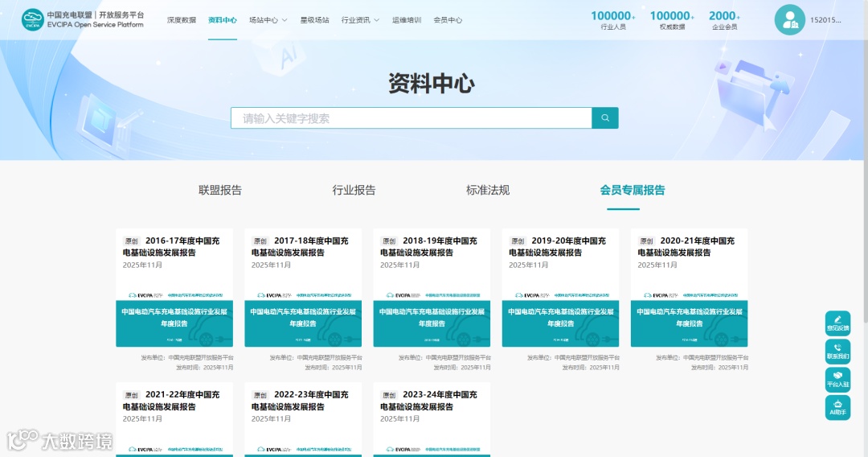Image resolution: width=868 pixels, height=457 pixels.
Task: Open the user avatar icon
Action: click(789, 20)
